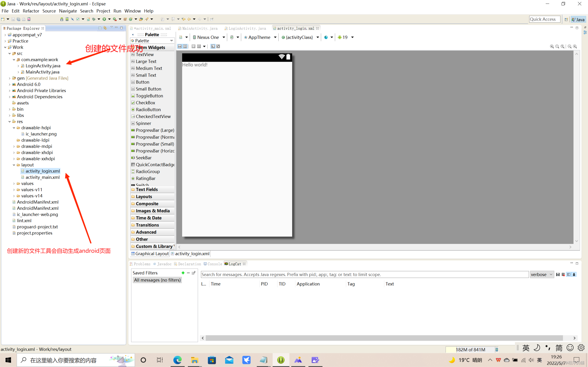Click the green Run launch icon
The image size is (588, 367).
click(104, 19)
